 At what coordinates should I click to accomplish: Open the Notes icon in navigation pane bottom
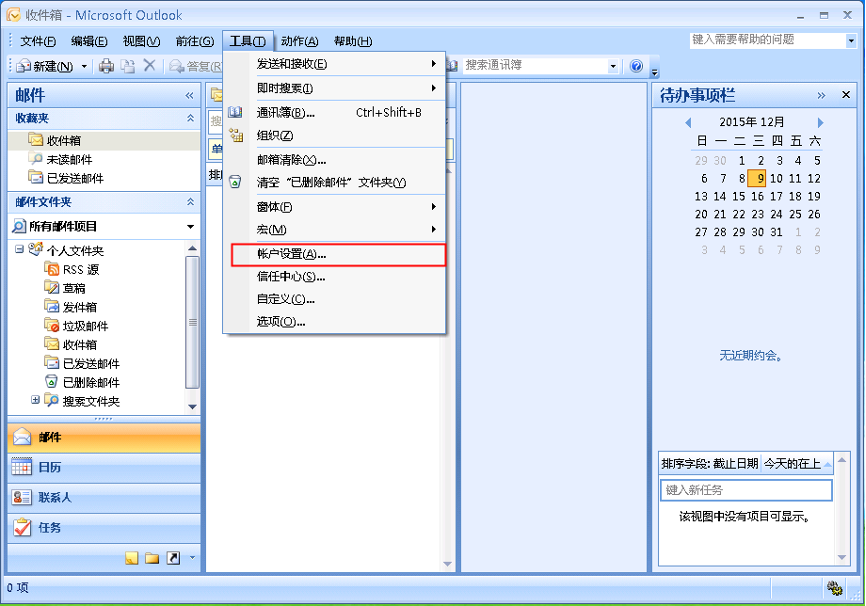pos(132,558)
